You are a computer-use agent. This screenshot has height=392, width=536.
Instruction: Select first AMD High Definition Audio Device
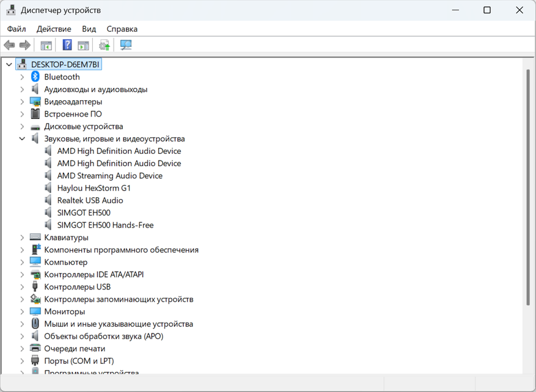pos(119,151)
